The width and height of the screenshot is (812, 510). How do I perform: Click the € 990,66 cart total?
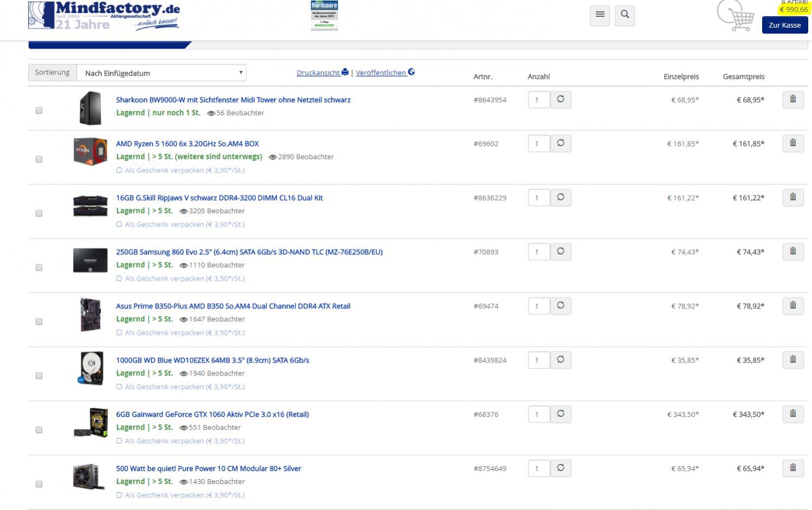(794, 9)
